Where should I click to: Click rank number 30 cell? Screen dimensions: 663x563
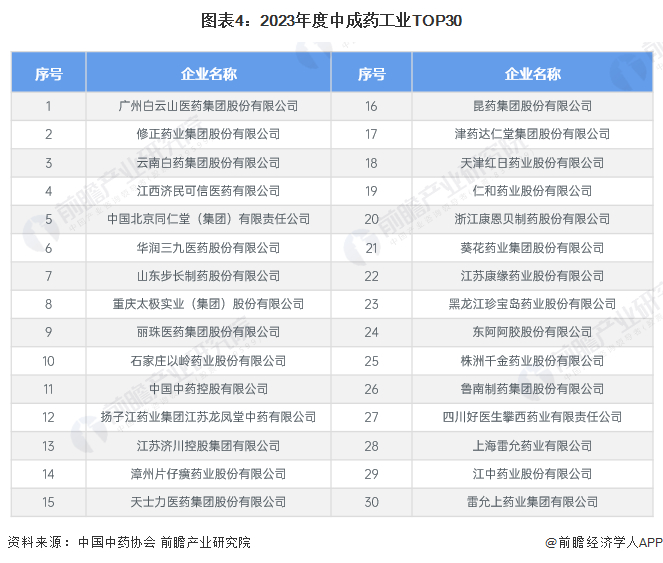tap(371, 502)
